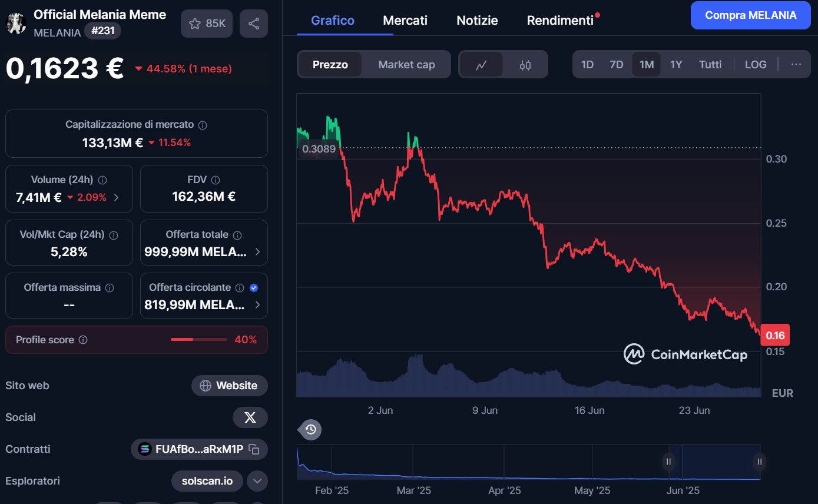
Task: Click the star watchlist icon showing 85K
Action: click(207, 24)
